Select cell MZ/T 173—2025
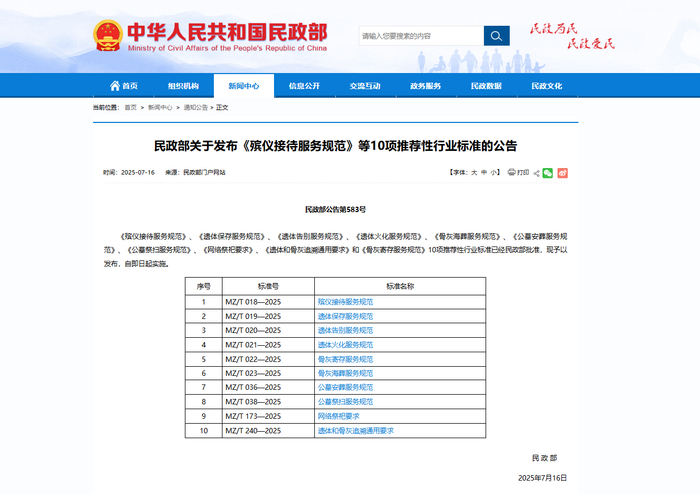Viewport: 700px width, 494px height. tap(268, 416)
